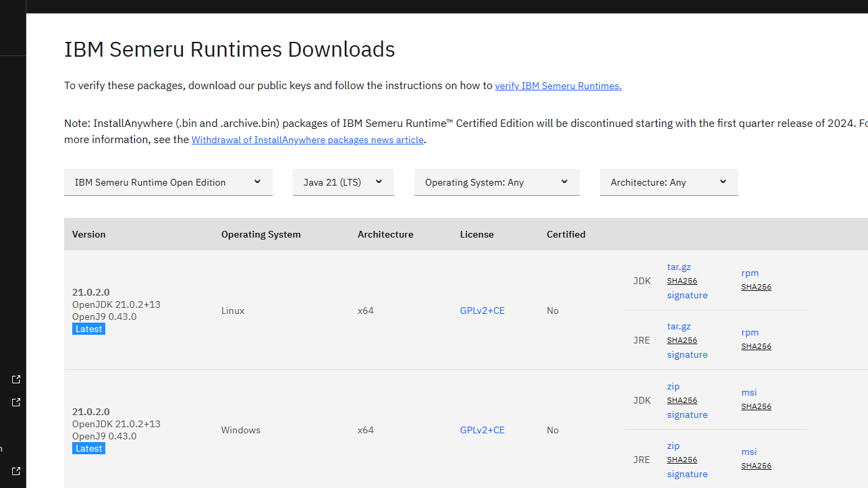This screenshot has width=868, height=488.
Task: Click the Architecture column header
Action: coord(385,234)
